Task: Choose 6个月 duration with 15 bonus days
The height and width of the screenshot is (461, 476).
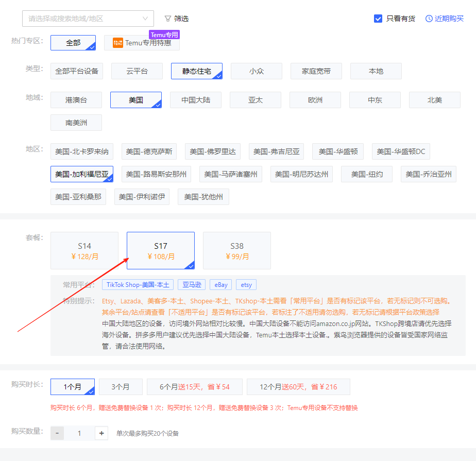Action: (195, 387)
